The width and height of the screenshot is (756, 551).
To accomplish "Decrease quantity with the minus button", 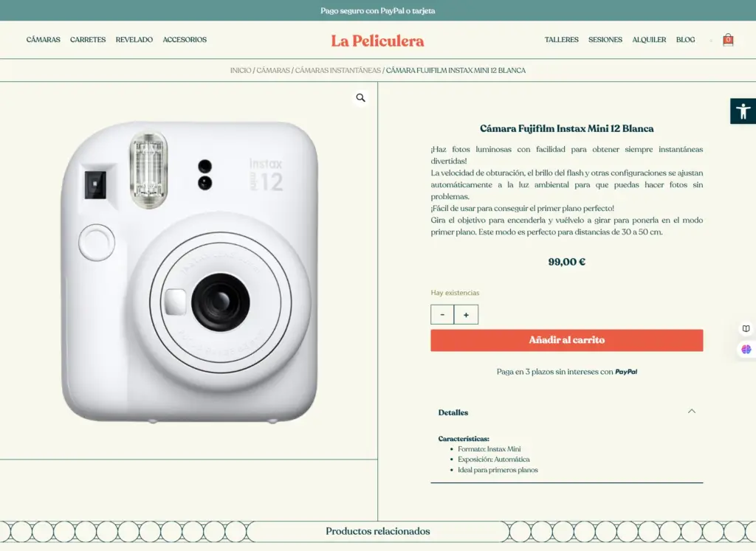I will click(x=442, y=315).
